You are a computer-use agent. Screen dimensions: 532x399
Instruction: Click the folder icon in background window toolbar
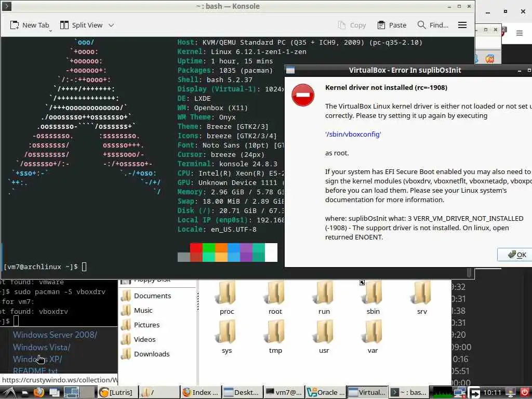(x=489, y=59)
